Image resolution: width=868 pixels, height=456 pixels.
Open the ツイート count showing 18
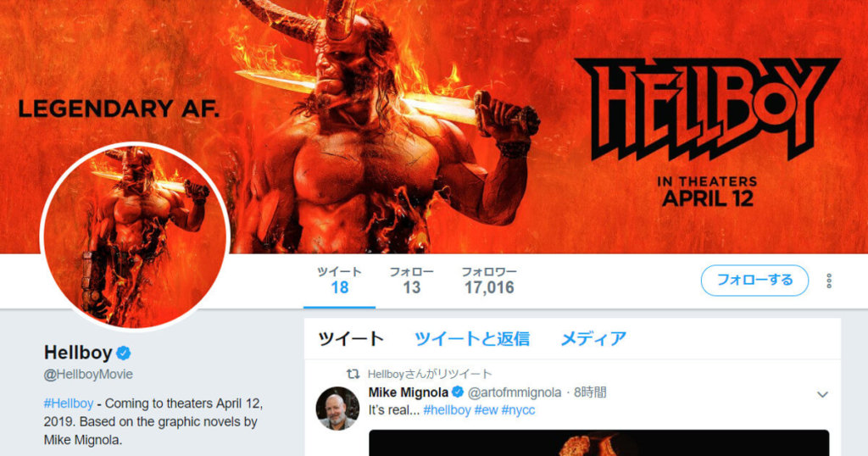[x=339, y=280]
